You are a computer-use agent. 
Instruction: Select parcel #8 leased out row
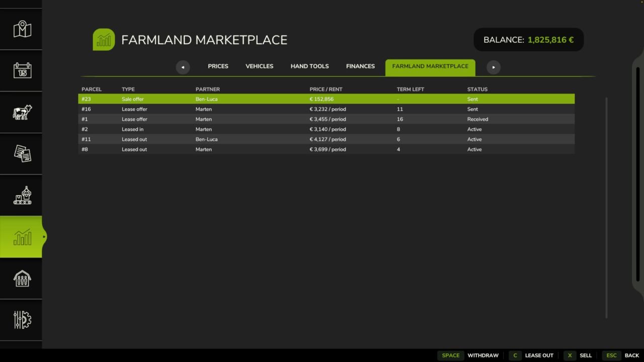(x=327, y=149)
